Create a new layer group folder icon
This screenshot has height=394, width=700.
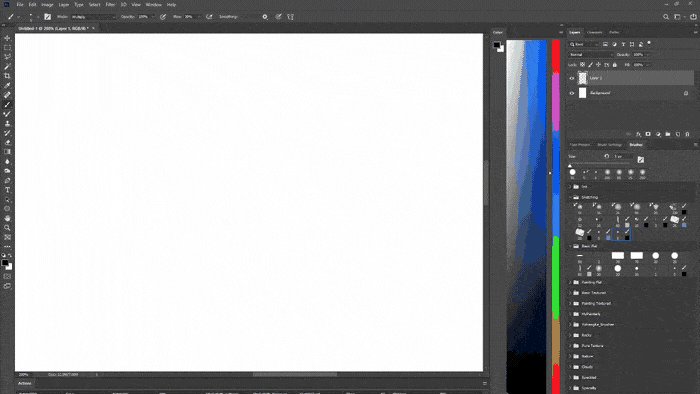(668, 134)
